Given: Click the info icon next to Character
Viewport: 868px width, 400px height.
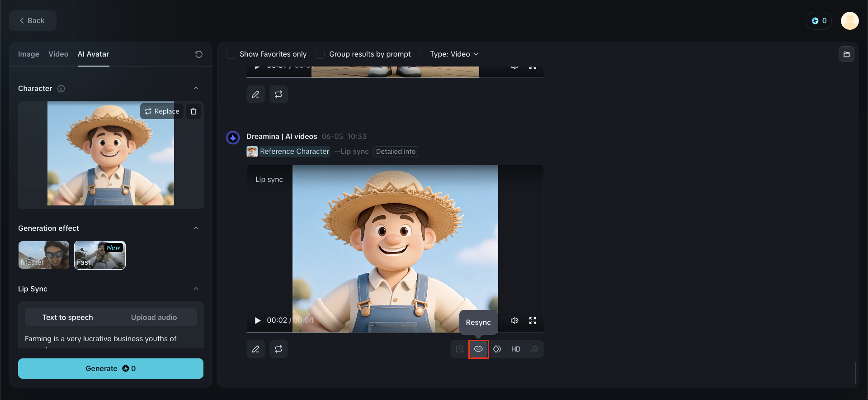Looking at the screenshot, I should (x=61, y=89).
